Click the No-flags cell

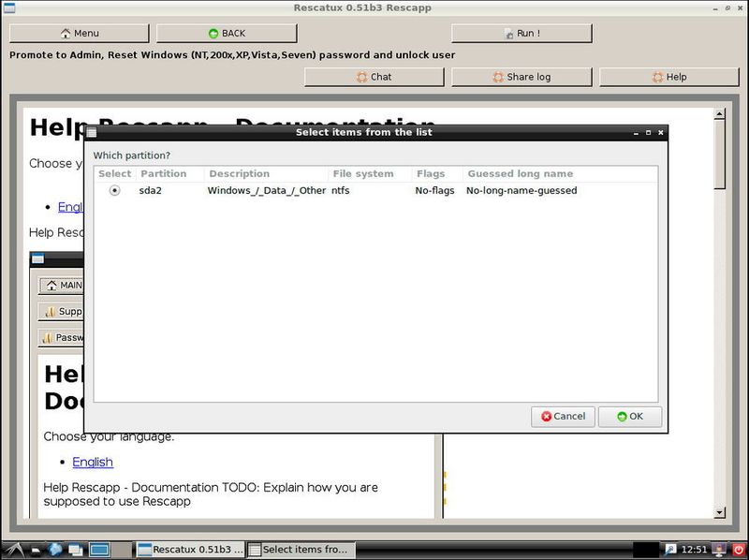tap(434, 191)
